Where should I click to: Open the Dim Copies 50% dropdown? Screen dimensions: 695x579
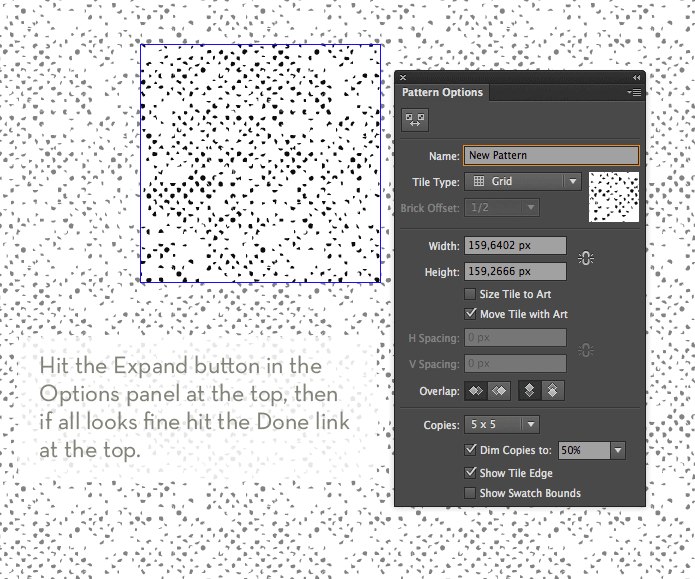(x=592, y=450)
